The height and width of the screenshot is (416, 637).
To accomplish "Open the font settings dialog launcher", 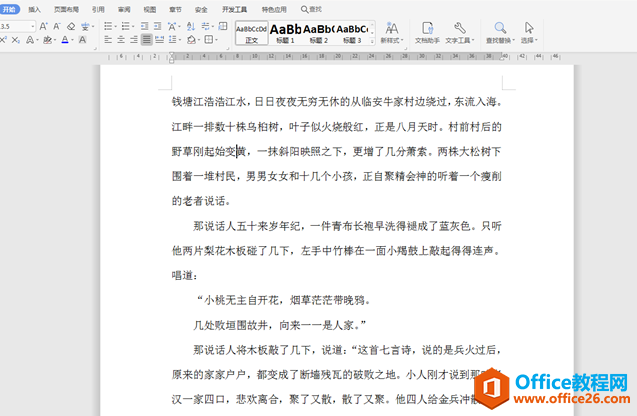I will pyautogui.click(x=95, y=49).
